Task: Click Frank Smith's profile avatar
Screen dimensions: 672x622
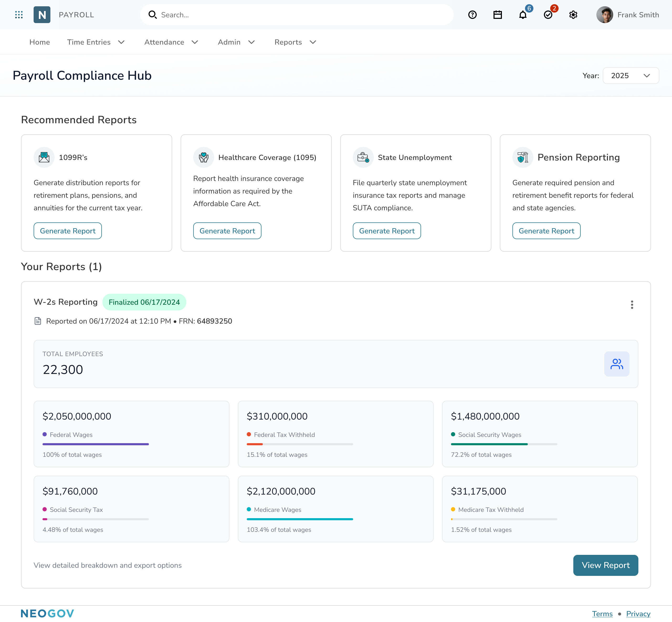Action: tap(605, 14)
